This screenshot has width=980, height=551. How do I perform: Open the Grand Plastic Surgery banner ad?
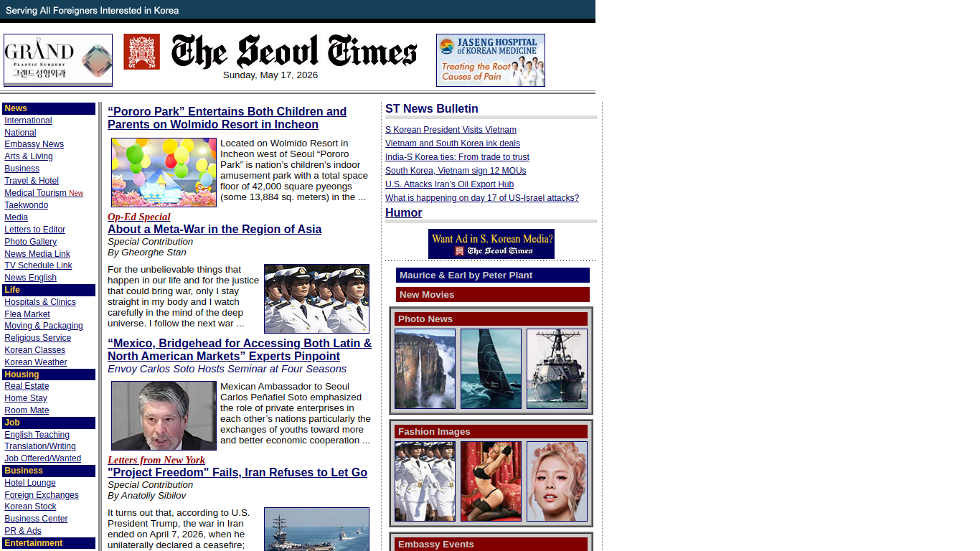coord(58,60)
